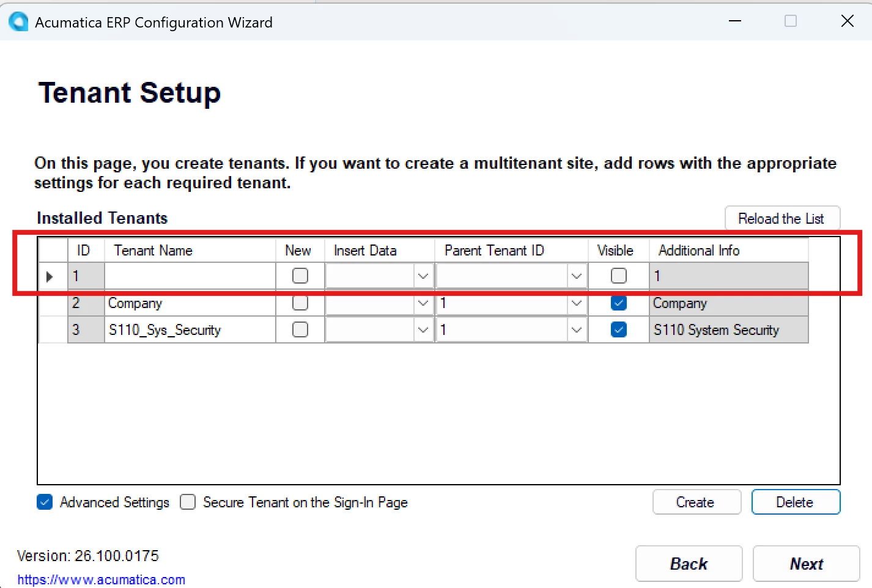
Task: Select the S110_Sys_Security tenant name cell
Action: coord(190,329)
